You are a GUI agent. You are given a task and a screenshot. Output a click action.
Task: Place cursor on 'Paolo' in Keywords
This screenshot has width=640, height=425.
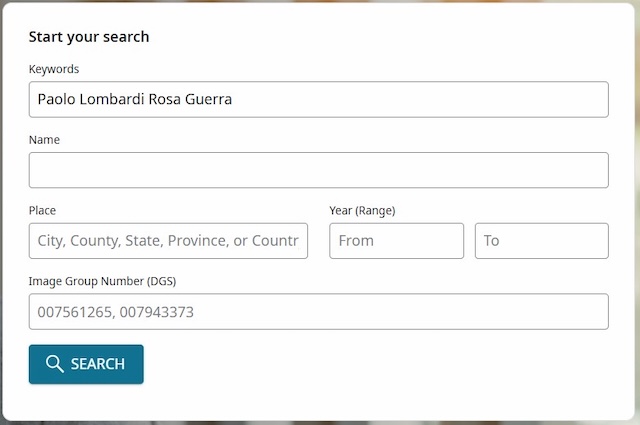click(56, 99)
